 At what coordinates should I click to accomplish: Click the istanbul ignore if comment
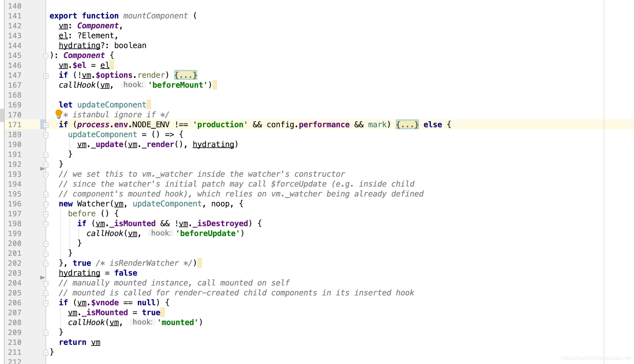[114, 115]
